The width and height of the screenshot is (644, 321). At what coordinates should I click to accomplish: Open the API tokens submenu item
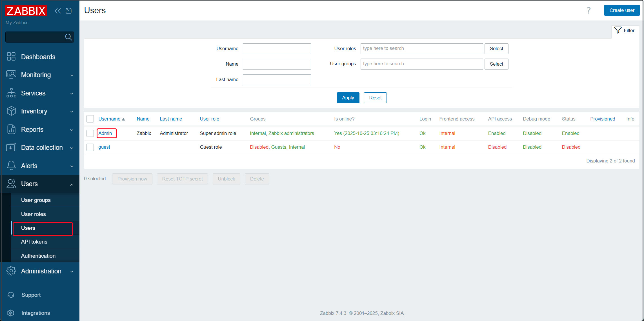(x=34, y=242)
